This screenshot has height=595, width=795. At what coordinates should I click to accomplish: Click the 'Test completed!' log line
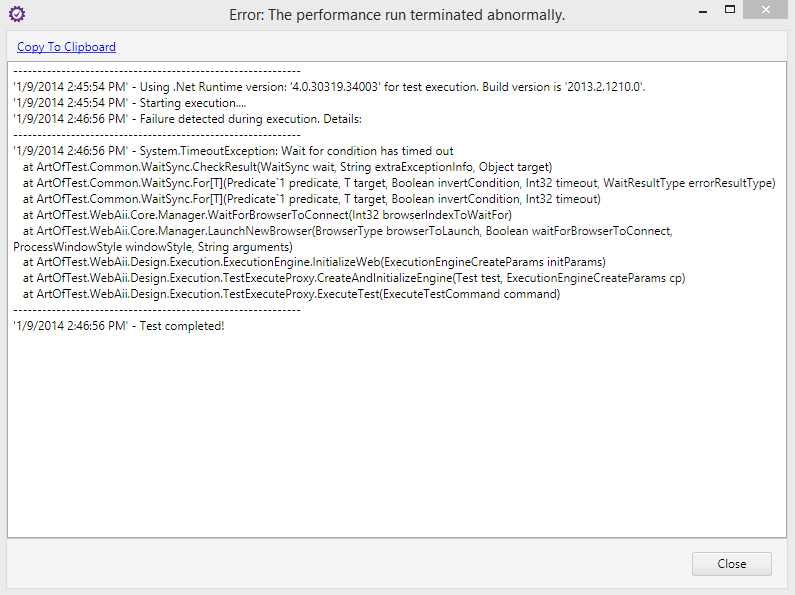coord(118,327)
